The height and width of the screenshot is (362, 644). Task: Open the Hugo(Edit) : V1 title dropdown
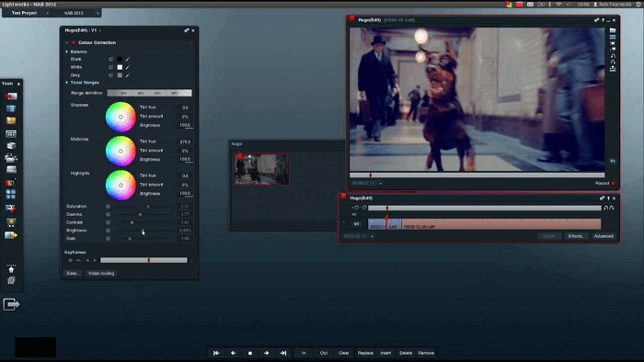(99, 30)
